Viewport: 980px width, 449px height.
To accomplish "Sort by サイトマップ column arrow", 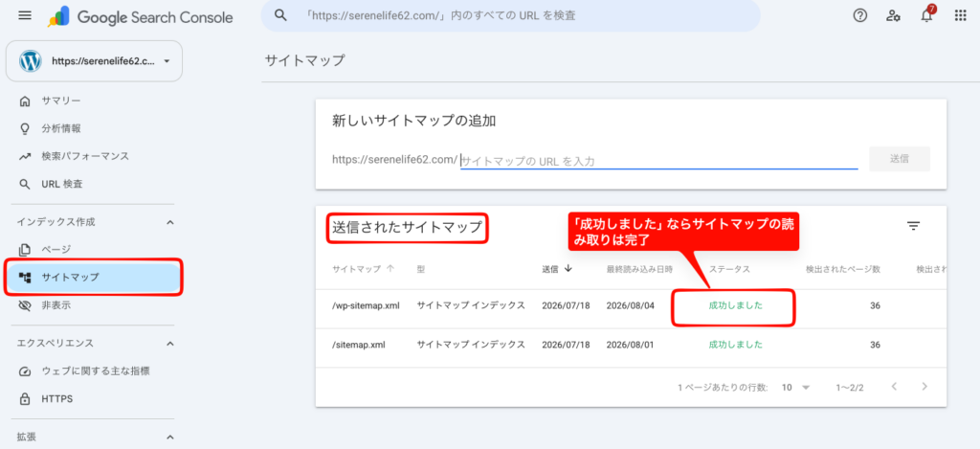I will (x=390, y=269).
